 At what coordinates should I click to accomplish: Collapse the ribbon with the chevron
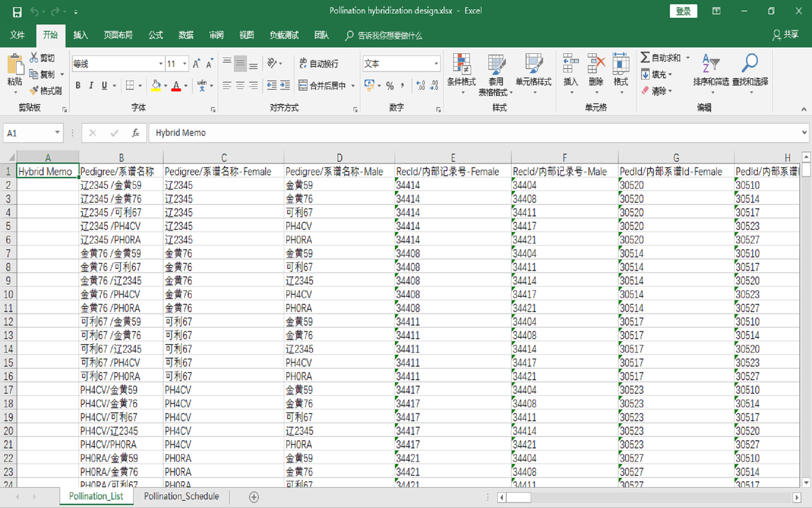804,109
